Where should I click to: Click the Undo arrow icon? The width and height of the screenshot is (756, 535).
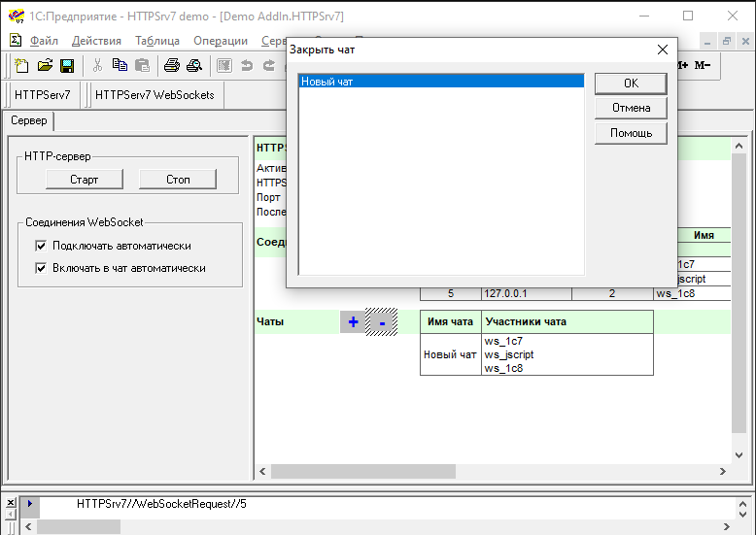247,66
